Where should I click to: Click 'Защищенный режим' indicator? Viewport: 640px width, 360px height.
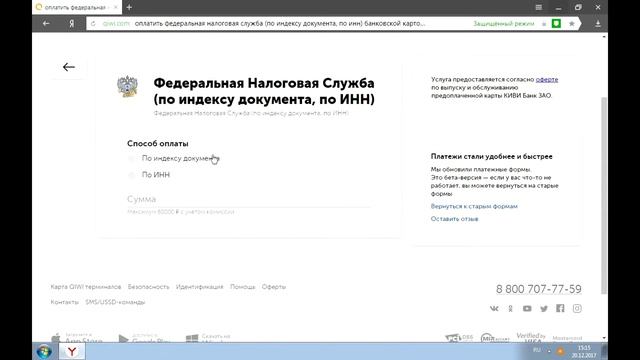(504, 24)
